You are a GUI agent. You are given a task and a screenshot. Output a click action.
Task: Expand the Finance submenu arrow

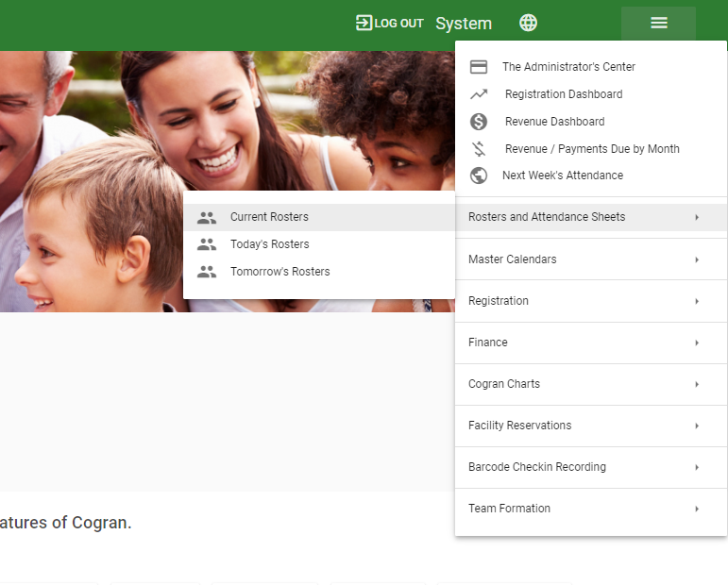click(x=697, y=343)
